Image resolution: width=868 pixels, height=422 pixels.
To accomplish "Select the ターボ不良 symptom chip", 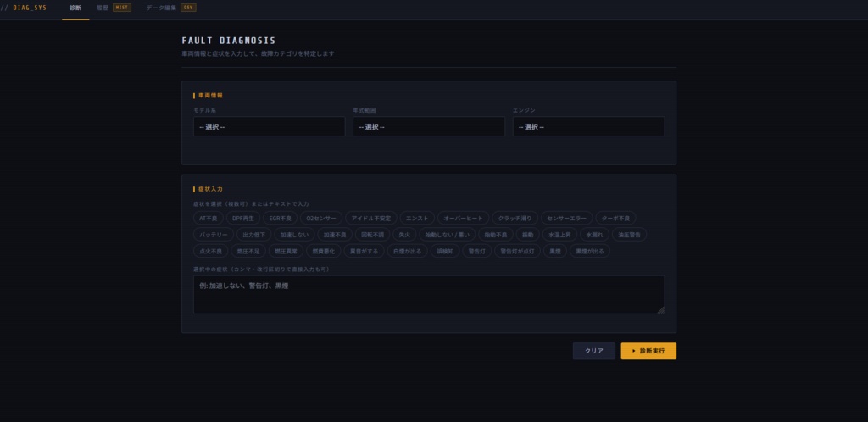I will [615, 219].
